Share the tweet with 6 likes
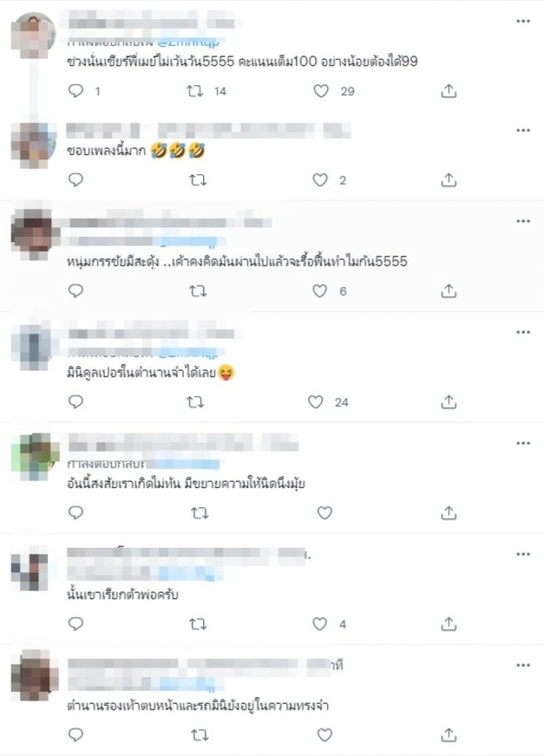This screenshot has height=756, width=544. (x=449, y=291)
